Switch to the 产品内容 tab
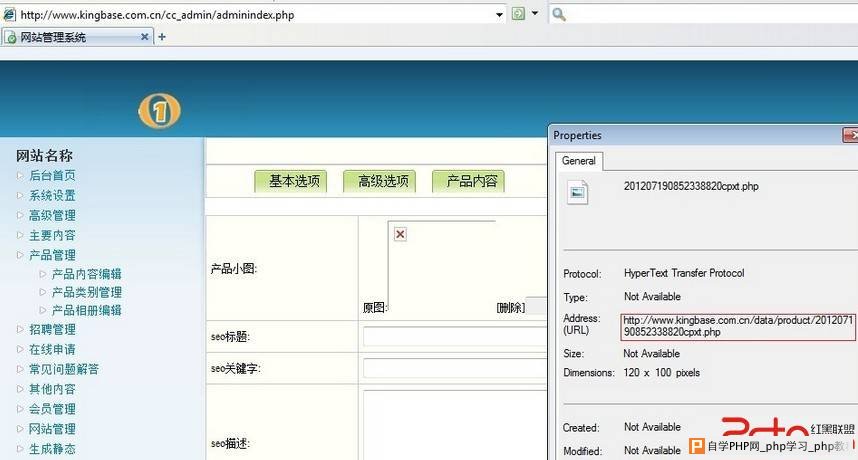 pyautogui.click(x=468, y=181)
